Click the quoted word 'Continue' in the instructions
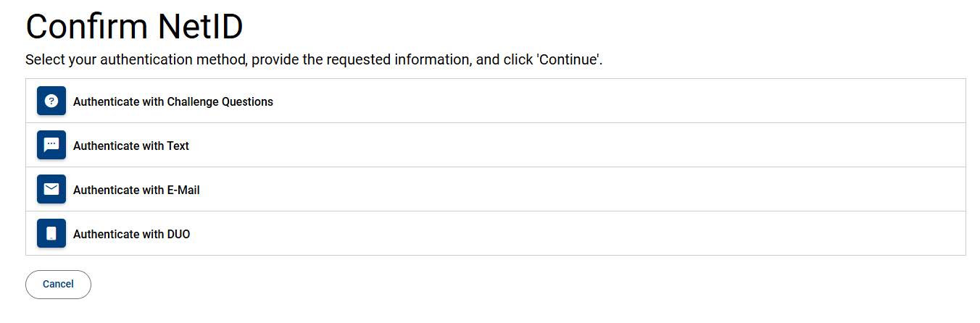The width and height of the screenshot is (980, 323). 568,59
